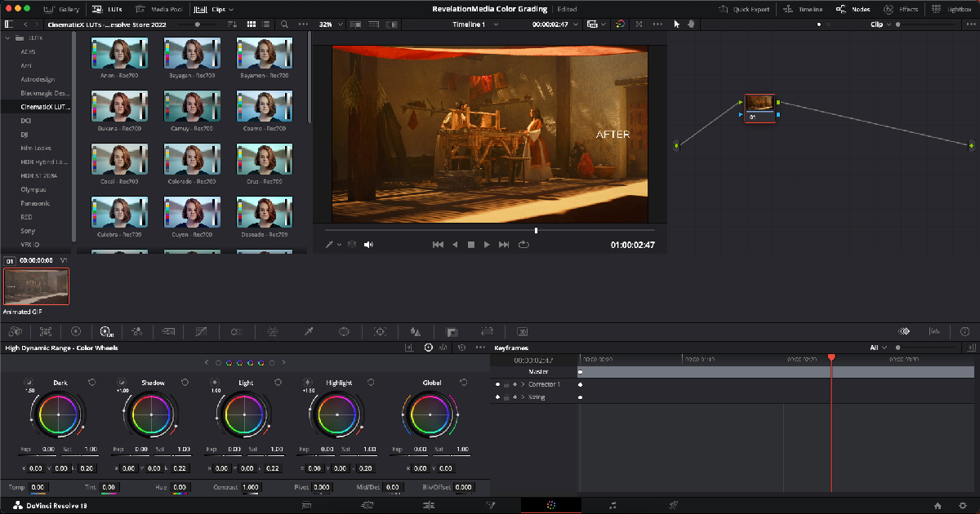
Task: Select the hand pan tool in node editor
Action: (x=691, y=24)
